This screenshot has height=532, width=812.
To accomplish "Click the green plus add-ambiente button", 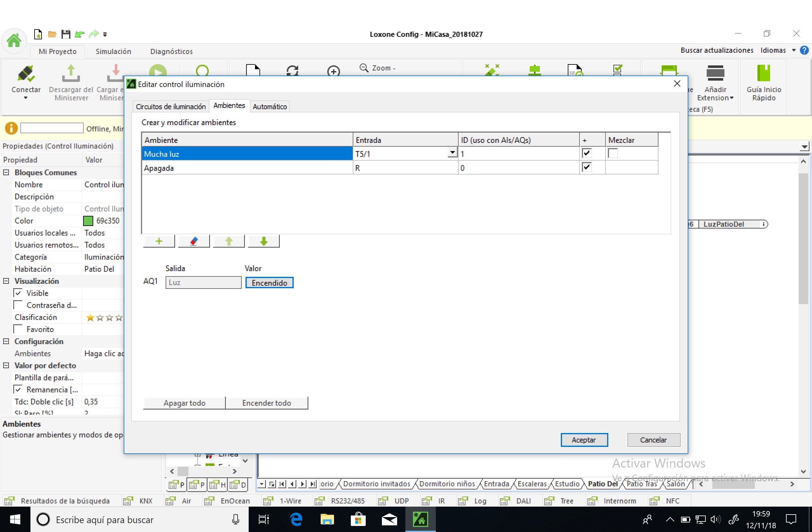I will click(159, 241).
